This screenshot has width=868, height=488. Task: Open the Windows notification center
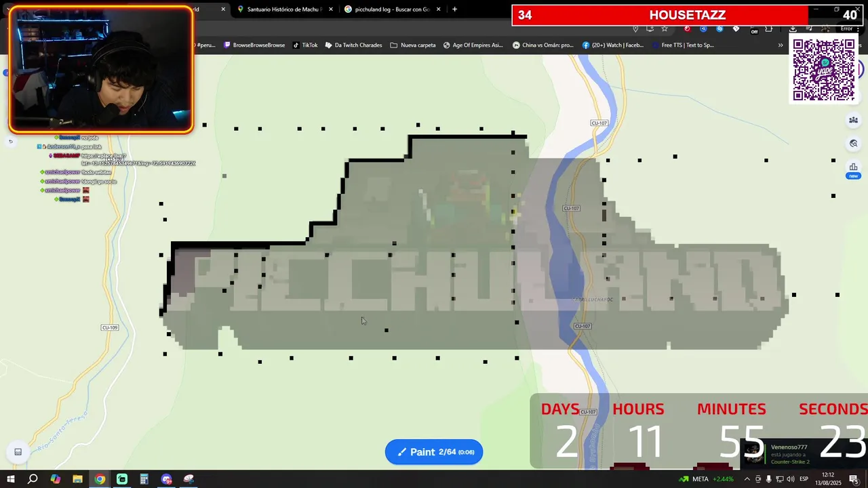tap(854, 479)
